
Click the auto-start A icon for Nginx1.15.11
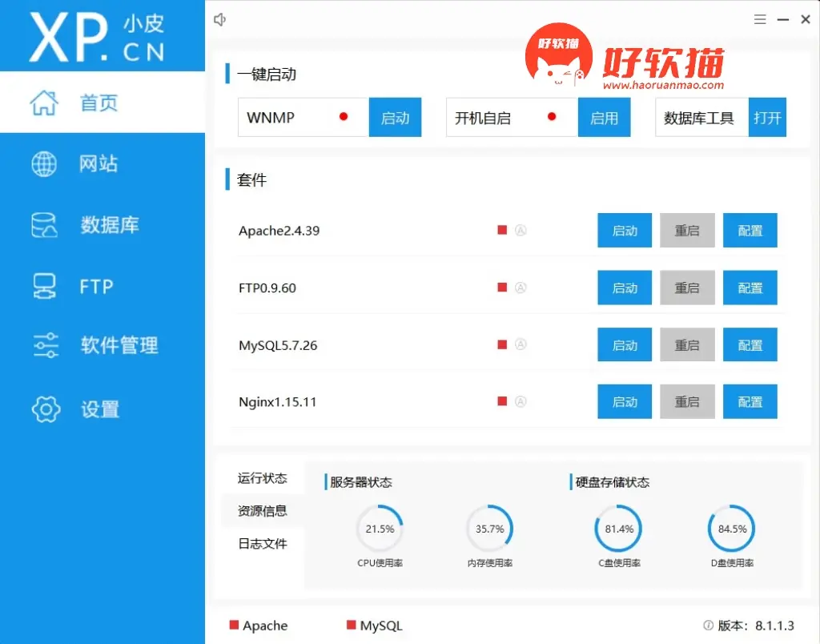click(x=521, y=401)
